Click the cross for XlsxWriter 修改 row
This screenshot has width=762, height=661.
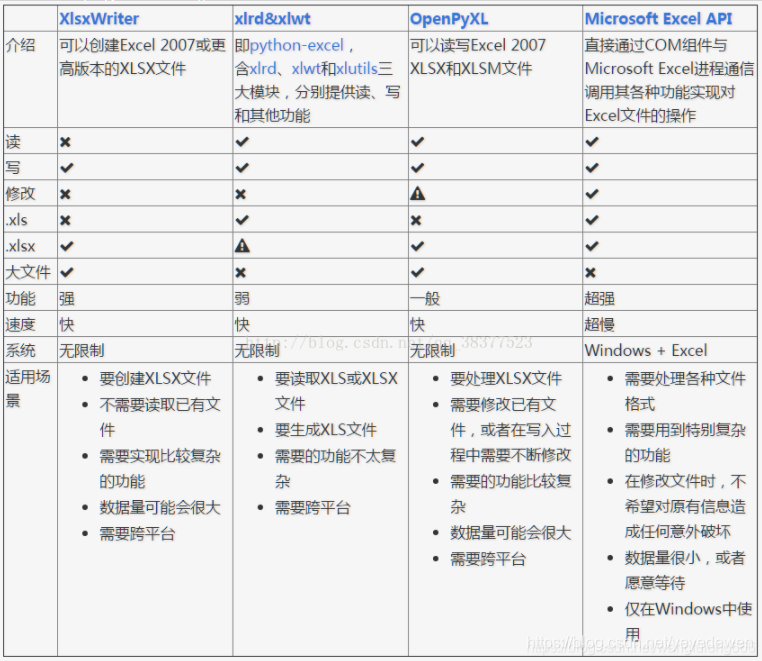pyautogui.click(x=65, y=194)
